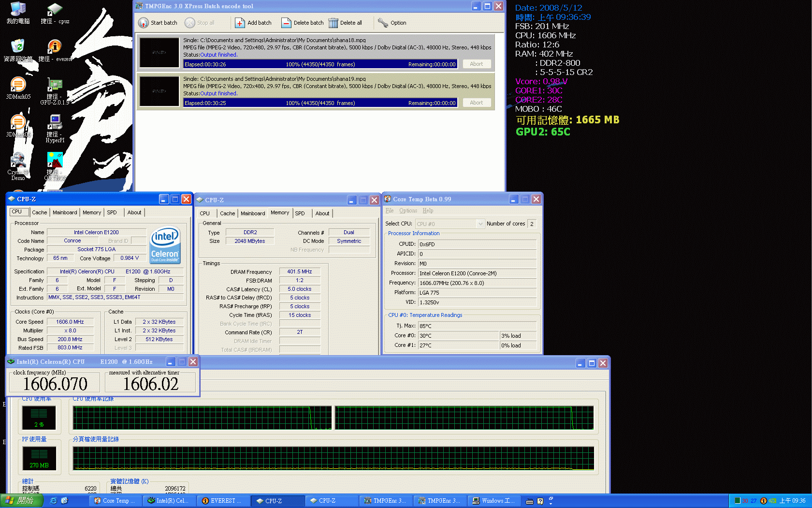Click the shana18.mpg progress bar
This screenshot has height=508, width=812.
(320, 64)
